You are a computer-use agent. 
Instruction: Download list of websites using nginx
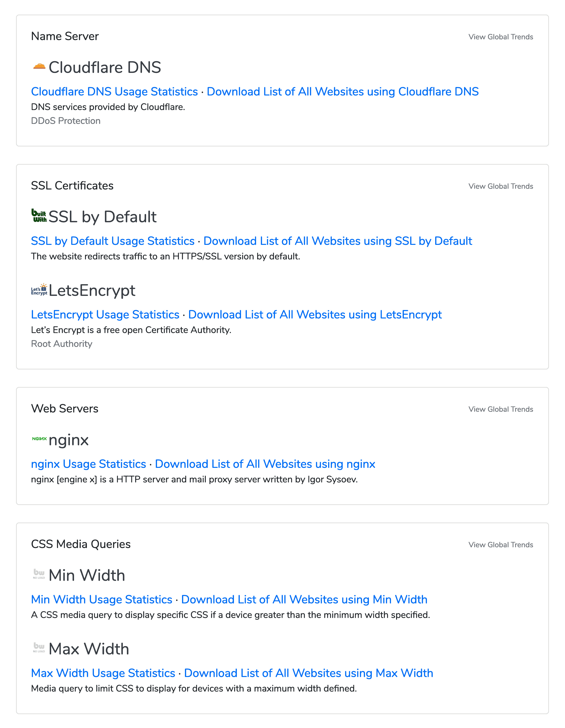(x=265, y=464)
